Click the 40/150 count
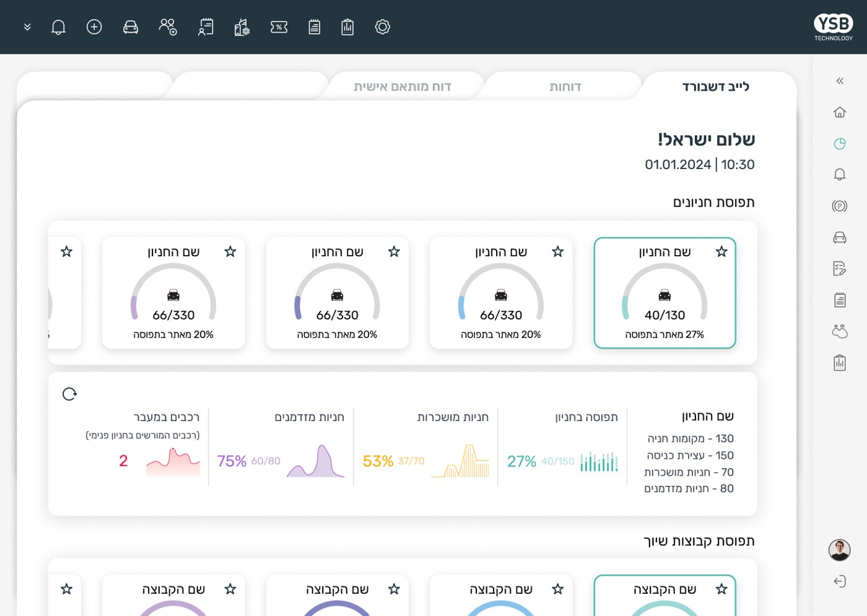 click(x=558, y=461)
